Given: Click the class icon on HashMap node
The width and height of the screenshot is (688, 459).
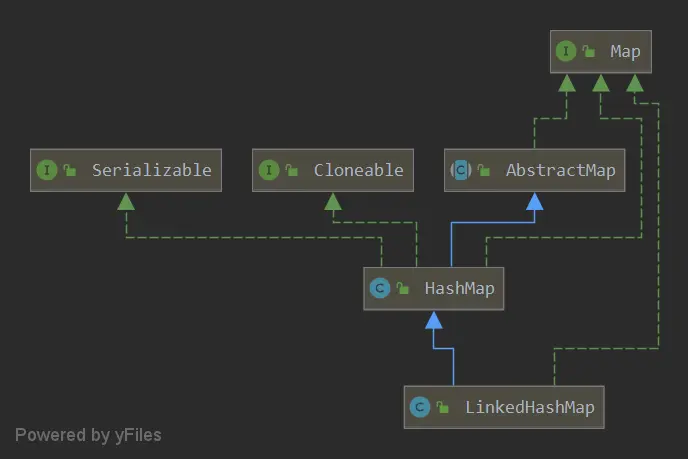Looking at the screenshot, I should coord(380,288).
